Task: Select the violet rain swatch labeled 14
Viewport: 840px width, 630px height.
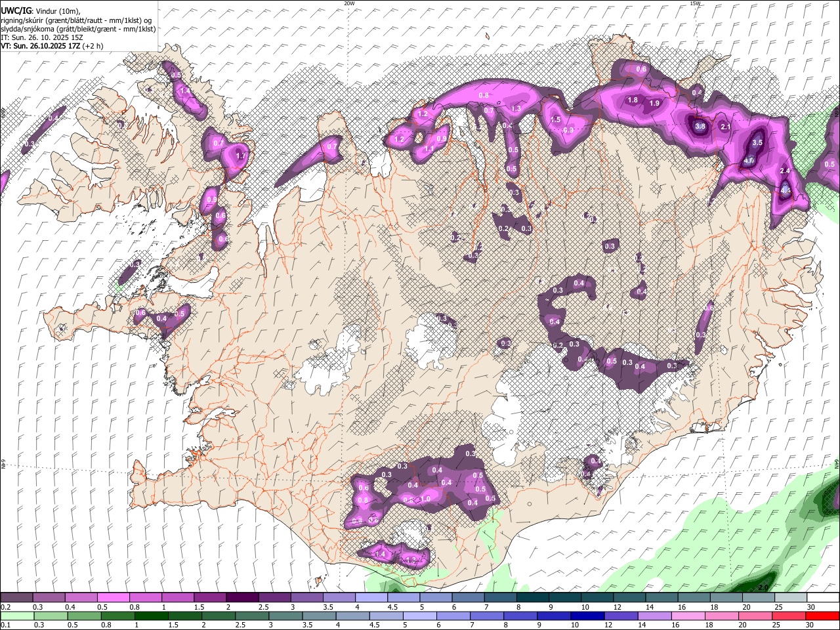Action: pyautogui.click(x=654, y=616)
